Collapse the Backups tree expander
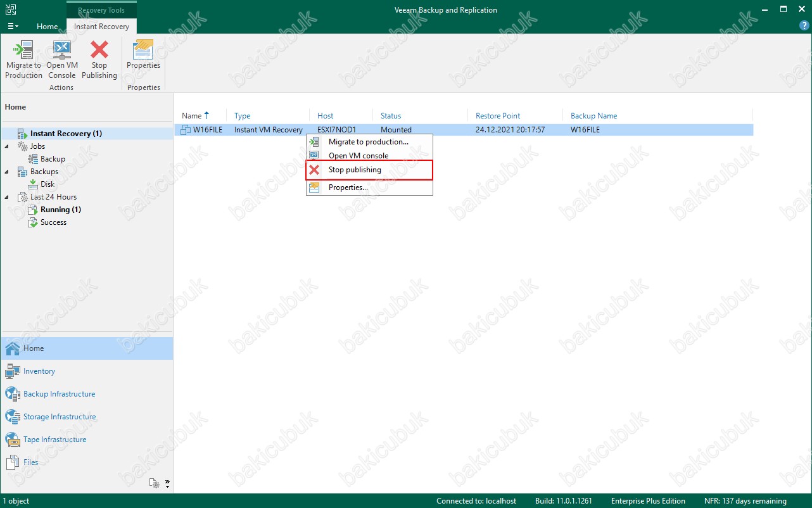 point(7,172)
